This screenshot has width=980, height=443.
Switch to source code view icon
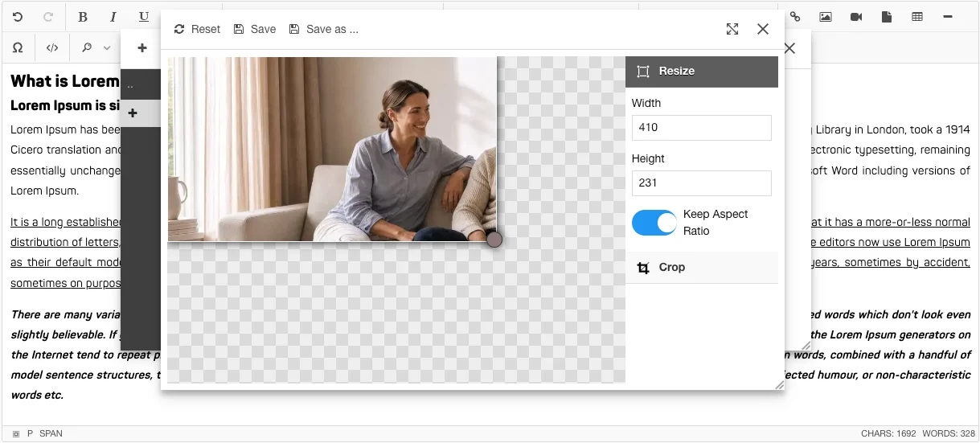[52, 48]
